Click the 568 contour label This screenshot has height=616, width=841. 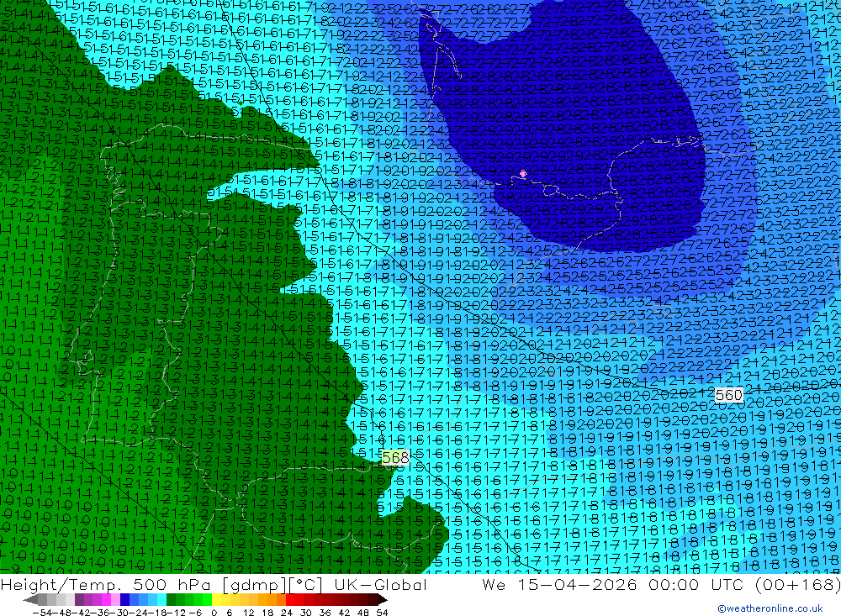pyautogui.click(x=396, y=457)
